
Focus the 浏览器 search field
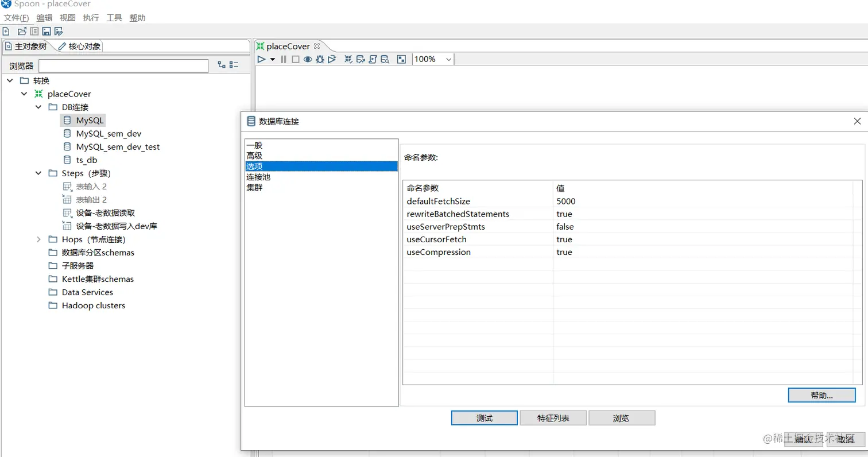[123, 66]
